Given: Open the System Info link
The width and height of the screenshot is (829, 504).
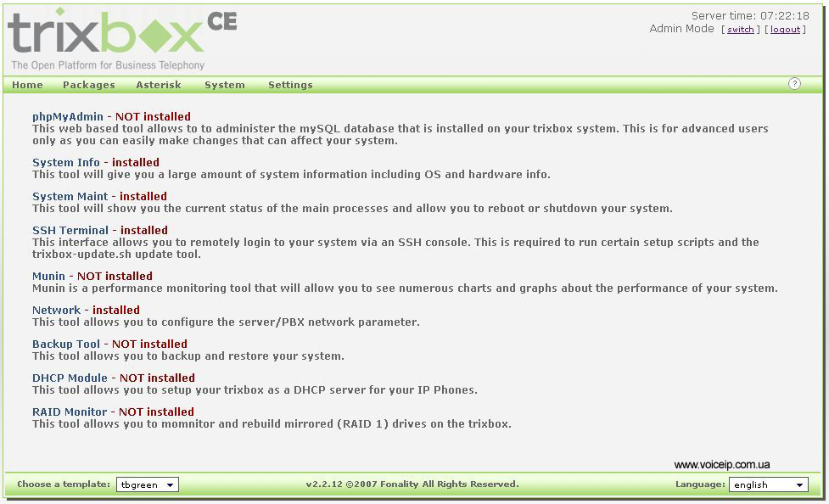Looking at the screenshot, I should (66, 162).
